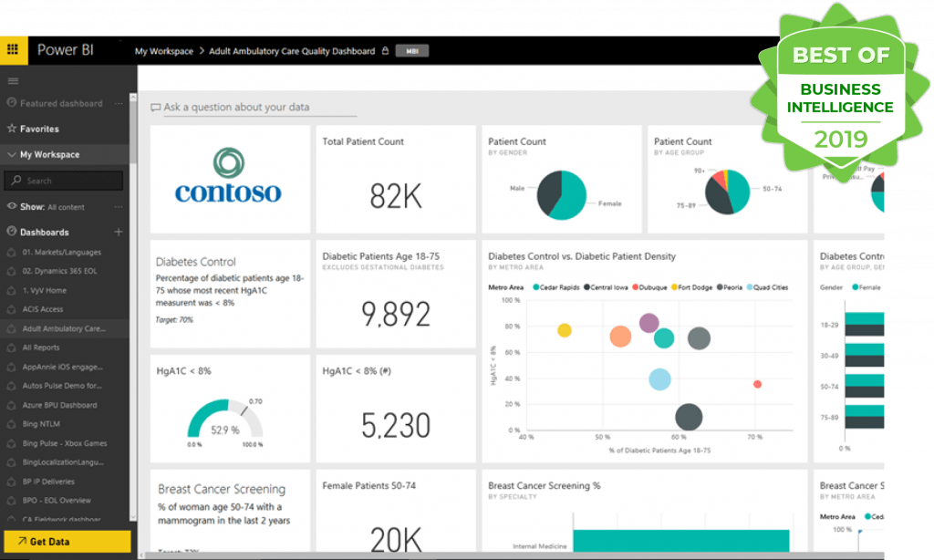This screenshot has height=560, width=934.
Task: Click the dashboard horizontal scrollbar
Action: tap(513, 555)
